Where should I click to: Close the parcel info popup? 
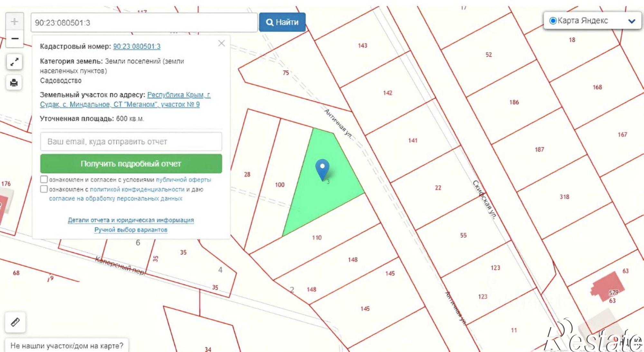click(222, 44)
